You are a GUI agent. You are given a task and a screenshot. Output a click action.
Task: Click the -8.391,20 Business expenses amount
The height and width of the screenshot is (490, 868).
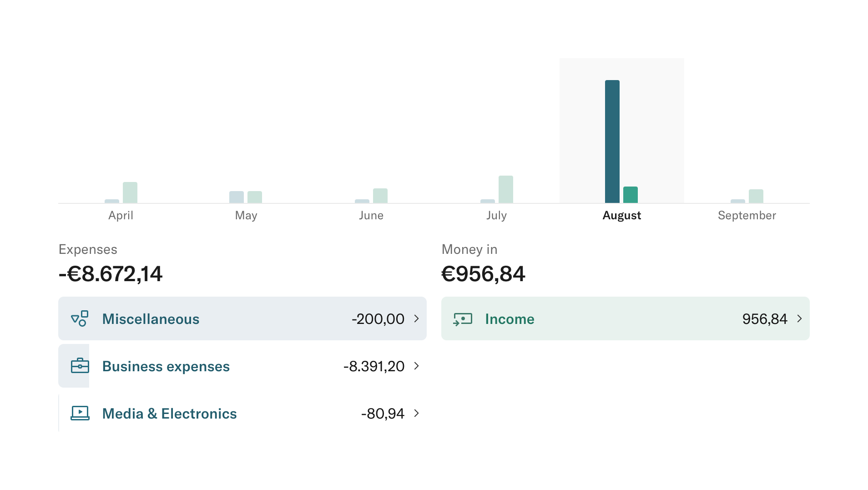pyautogui.click(x=373, y=366)
